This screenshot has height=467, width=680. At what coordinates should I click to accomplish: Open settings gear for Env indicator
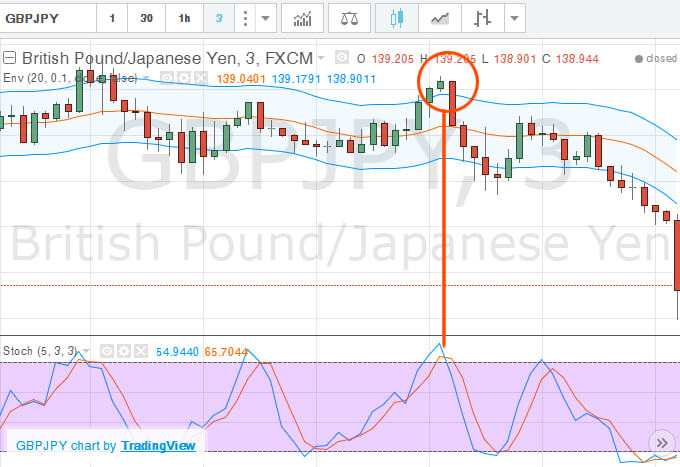pos(184,78)
